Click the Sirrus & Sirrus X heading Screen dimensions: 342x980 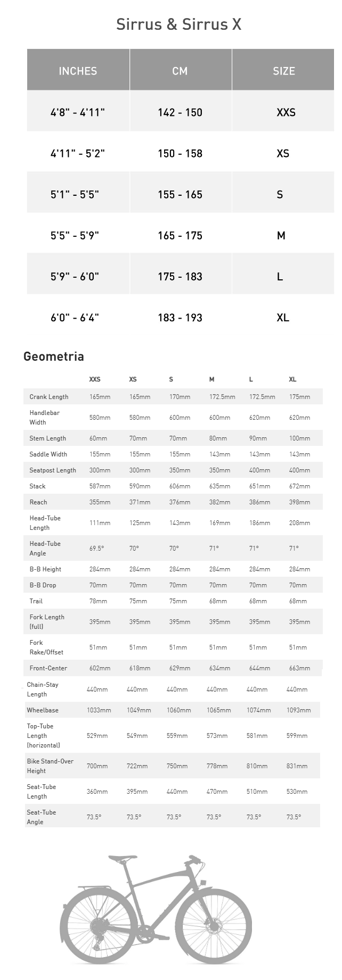[x=179, y=24]
